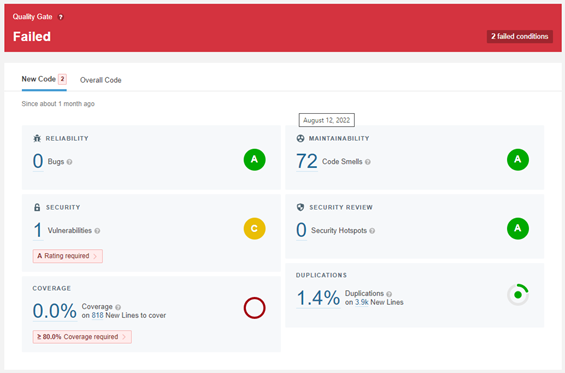
Task: Click the help icon next to Security Hotspots
Action: click(x=372, y=231)
